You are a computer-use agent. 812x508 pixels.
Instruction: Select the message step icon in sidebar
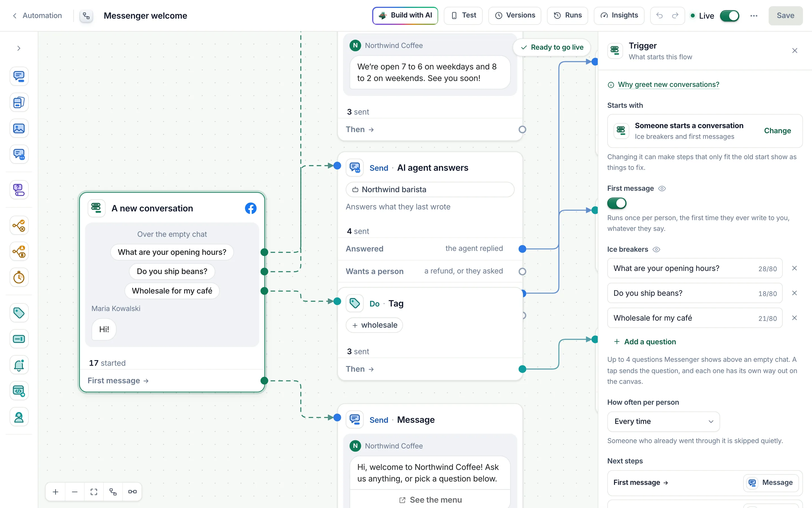[19, 76]
